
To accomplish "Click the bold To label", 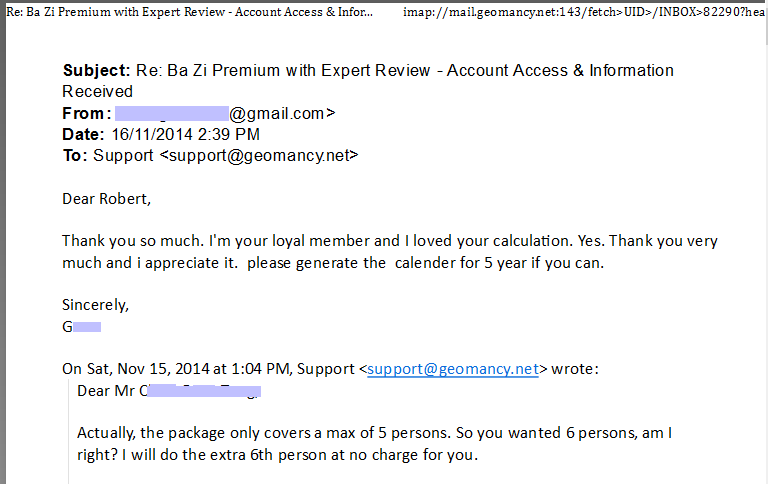I will (75, 156).
